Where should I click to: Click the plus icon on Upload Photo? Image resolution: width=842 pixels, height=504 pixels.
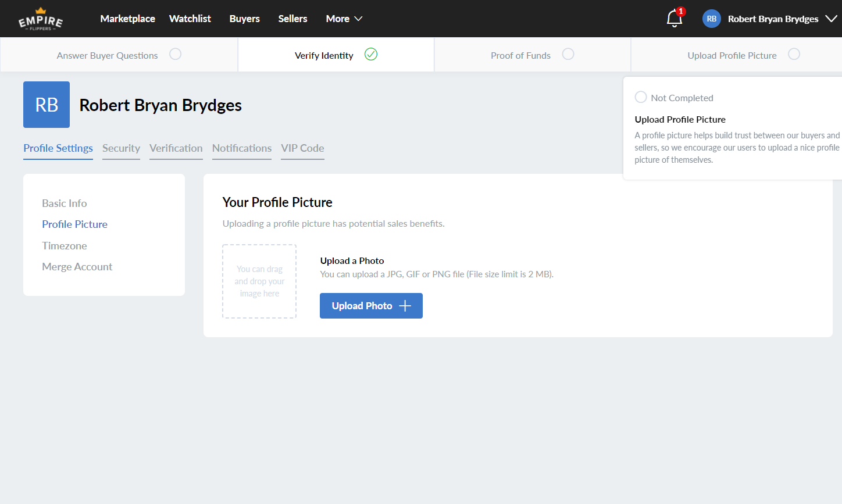(x=405, y=306)
